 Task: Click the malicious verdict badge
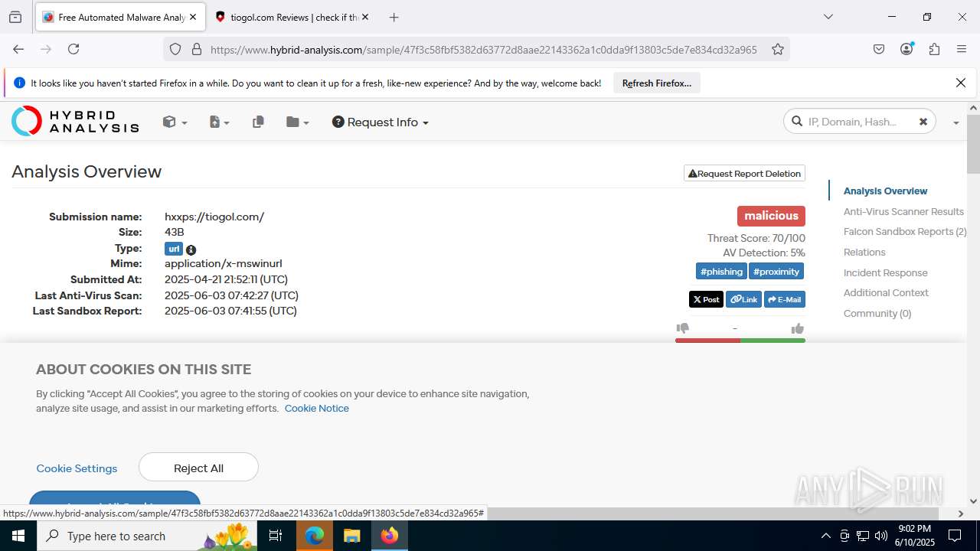click(771, 216)
